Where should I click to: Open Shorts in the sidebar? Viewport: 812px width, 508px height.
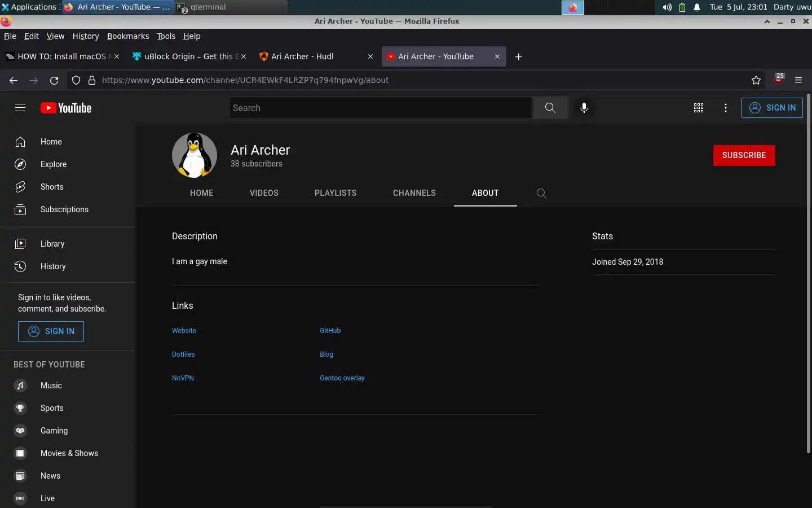point(68,187)
